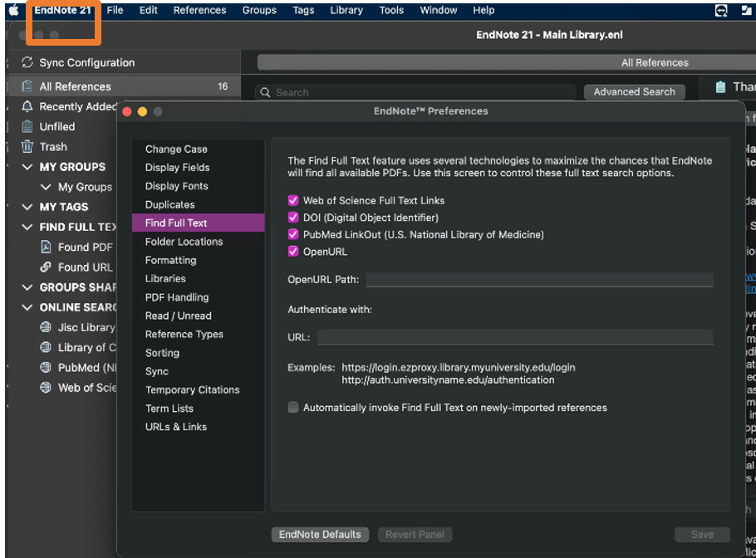Click the OpenURL Path input field
Image resolution: width=756 pixels, height=558 pixels.
[539, 280]
